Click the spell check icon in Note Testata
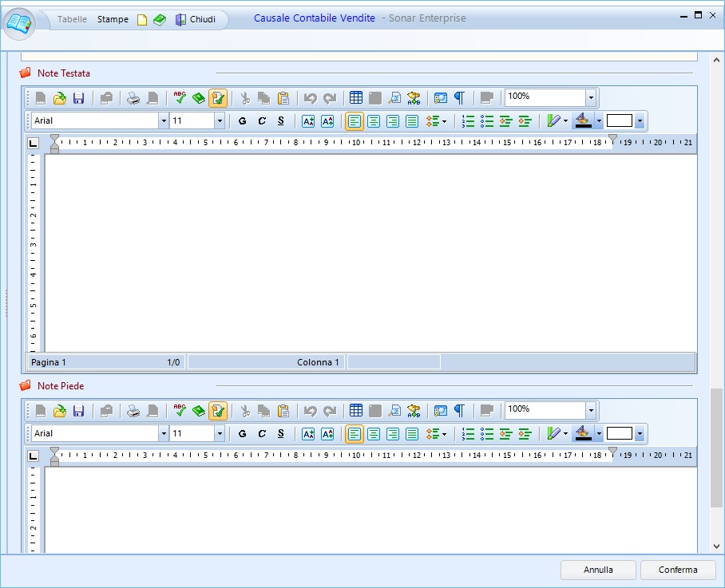This screenshot has height=588, width=725. coord(180,98)
